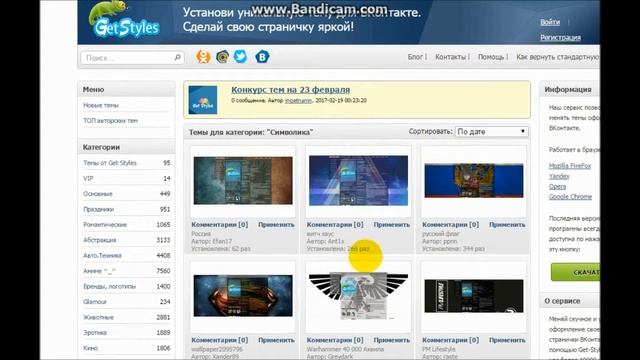Image resolution: width=640 pixels, height=360 pixels.
Task: Click Применить for the Россия theme
Action: click(x=276, y=225)
